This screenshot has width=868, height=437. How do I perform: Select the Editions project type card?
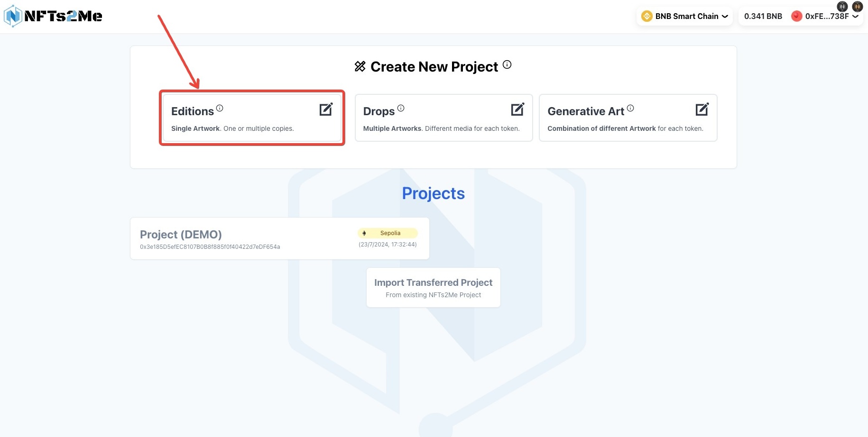[x=252, y=118]
